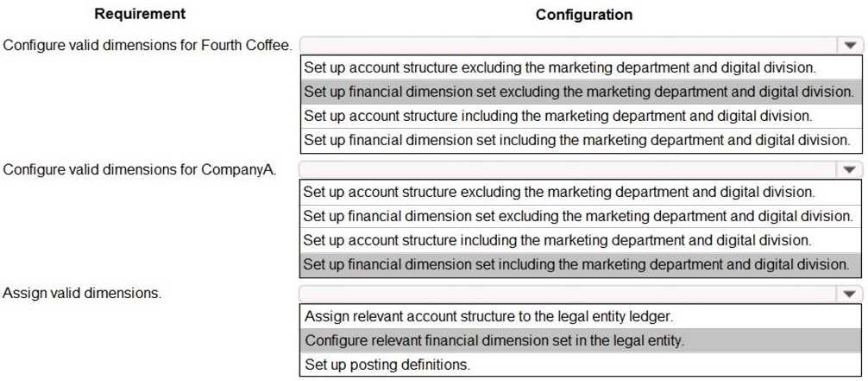868x381 pixels.
Task: Choose Assign relevant account structure to legal entity ledger
Action: [582, 316]
